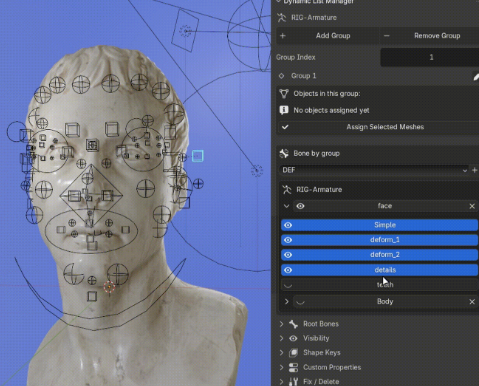The width and height of the screenshot is (479, 386).
Task: Click Assign Selected Meshes button
Action: [378, 127]
